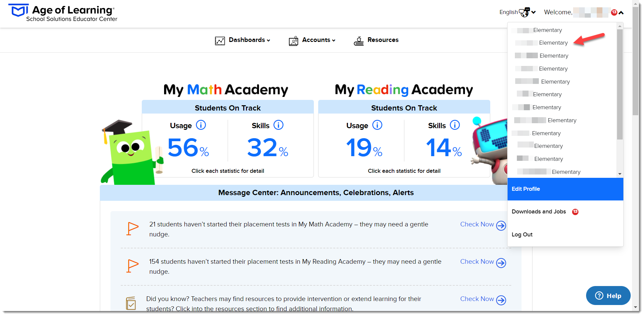Screen dimensions: 644x316
Task: Click the arrow icon for Math placement alert
Action: point(501,225)
